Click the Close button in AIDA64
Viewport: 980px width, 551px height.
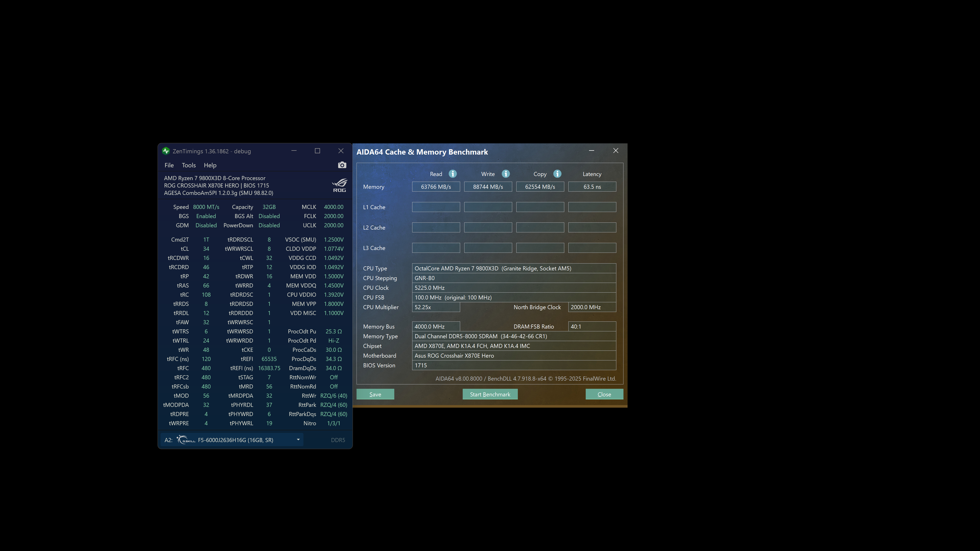coord(604,394)
